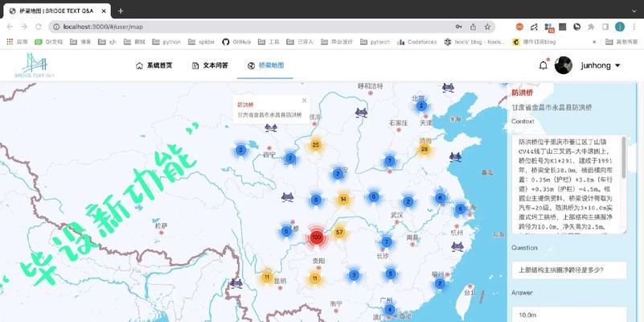This screenshot has width=644, height=322.
Task: Click the yellow cluster 11 near 昆明
Action: pos(267,277)
